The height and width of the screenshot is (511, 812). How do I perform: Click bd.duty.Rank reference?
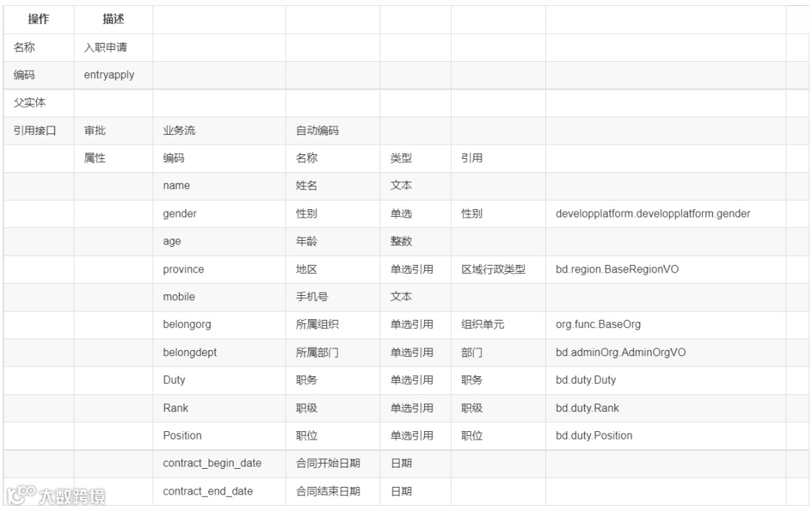(587, 408)
